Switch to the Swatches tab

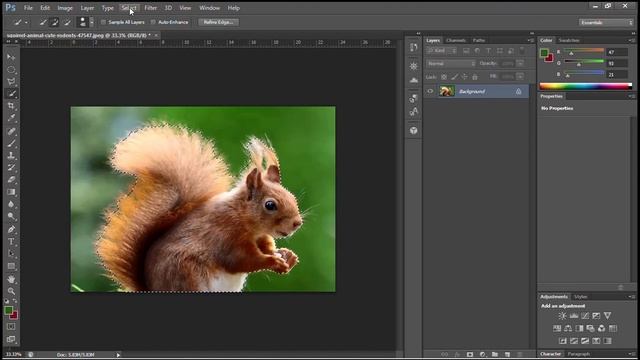pyautogui.click(x=569, y=40)
